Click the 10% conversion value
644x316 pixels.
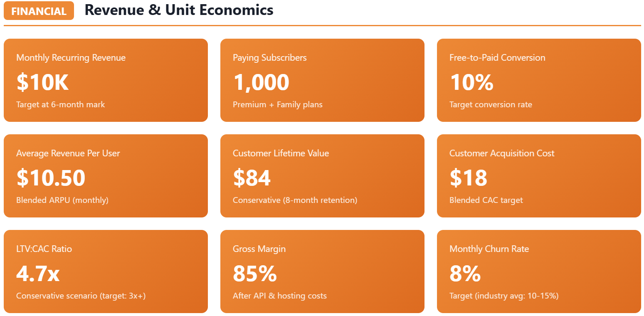pos(471,82)
